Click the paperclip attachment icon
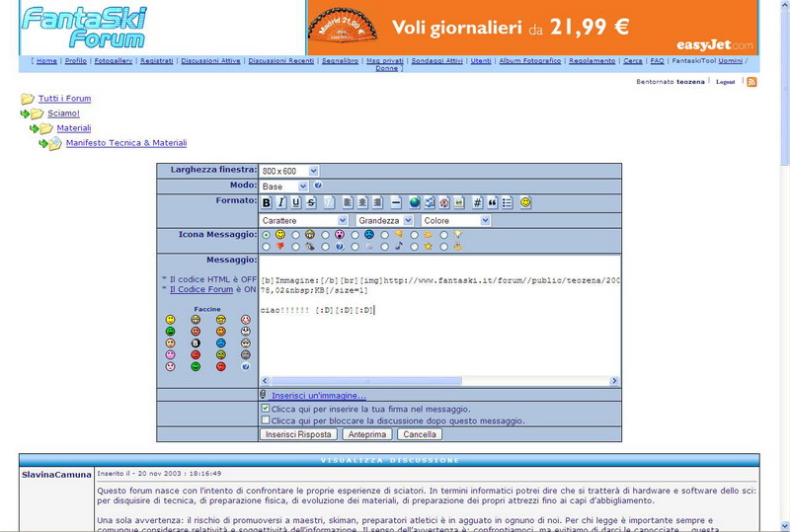The width and height of the screenshot is (790, 532). [x=263, y=395]
